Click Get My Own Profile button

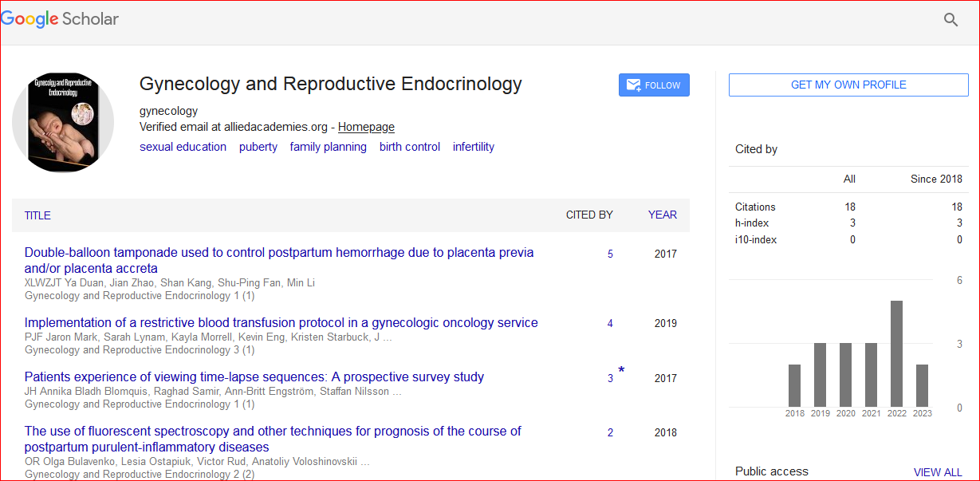click(x=848, y=85)
